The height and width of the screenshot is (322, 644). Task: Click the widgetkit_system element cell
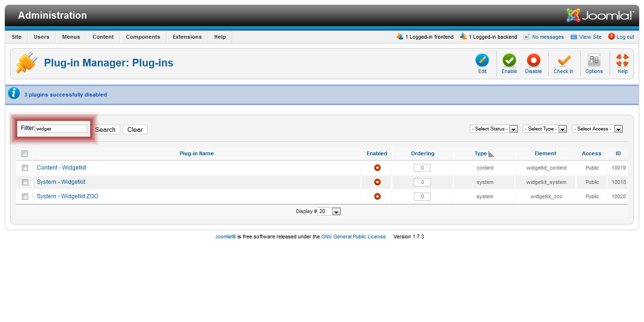pyautogui.click(x=546, y=182)
